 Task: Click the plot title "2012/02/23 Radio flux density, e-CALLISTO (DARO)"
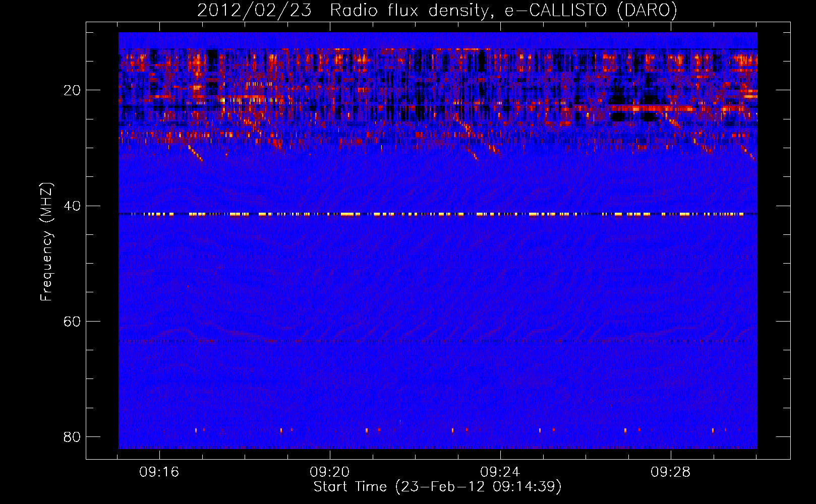click(437, 10)
